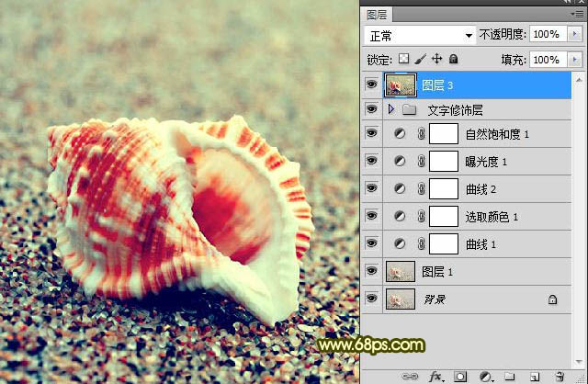Create a new group folder icon
Image resolution: width=588 pixels, height=384 pixels.
click(510, 376)
